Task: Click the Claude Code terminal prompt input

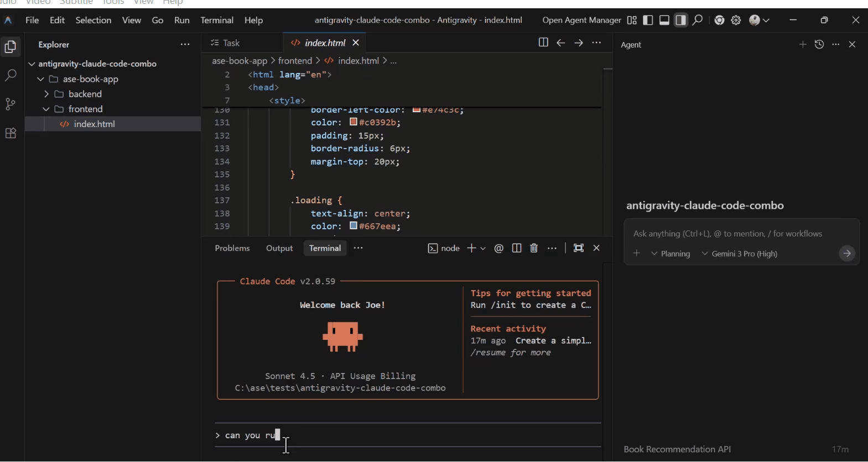Action: point(408,435)
